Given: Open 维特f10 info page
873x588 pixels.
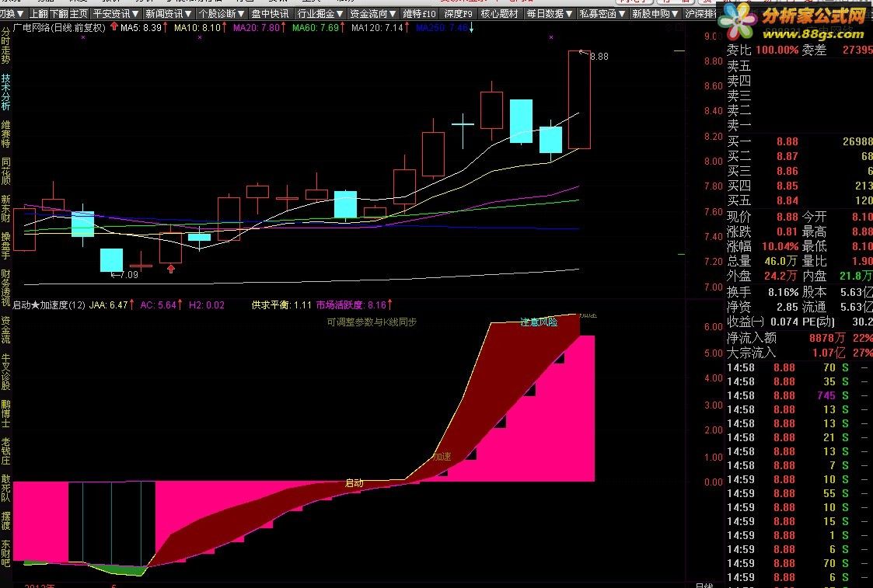Looking at the screenshot, I should coord(419,13).
